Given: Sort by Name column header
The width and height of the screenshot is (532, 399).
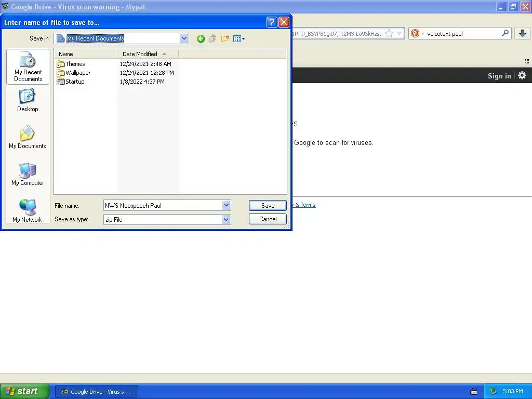Looking at the screenshot, I should click(85, 54).
